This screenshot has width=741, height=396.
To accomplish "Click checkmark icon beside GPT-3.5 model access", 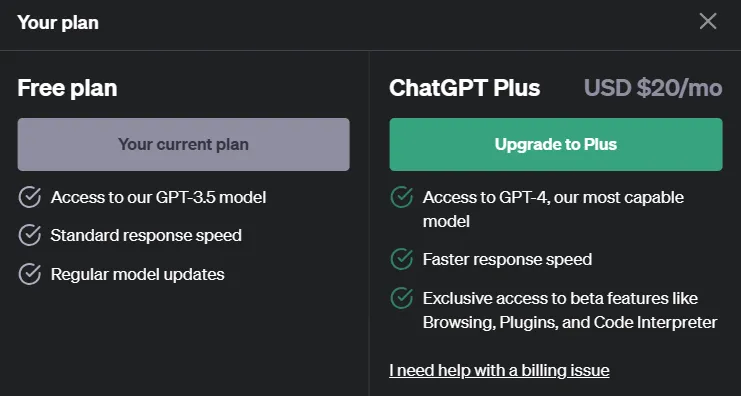I will point(30,197).
